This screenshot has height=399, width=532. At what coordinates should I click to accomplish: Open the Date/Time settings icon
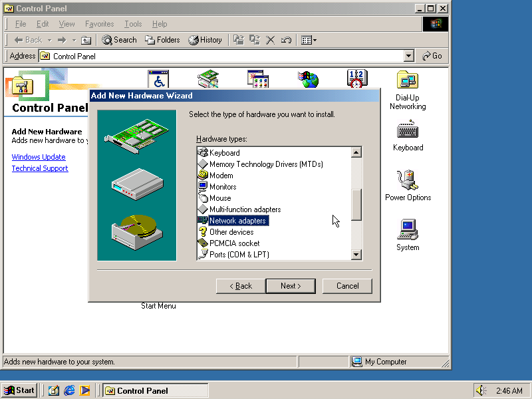click(x=356, y=78)
